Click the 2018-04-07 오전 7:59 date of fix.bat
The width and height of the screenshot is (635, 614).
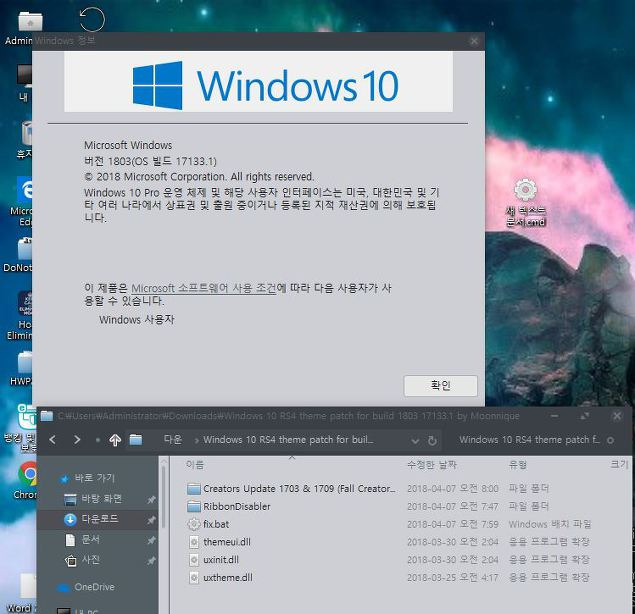(452, 524)
